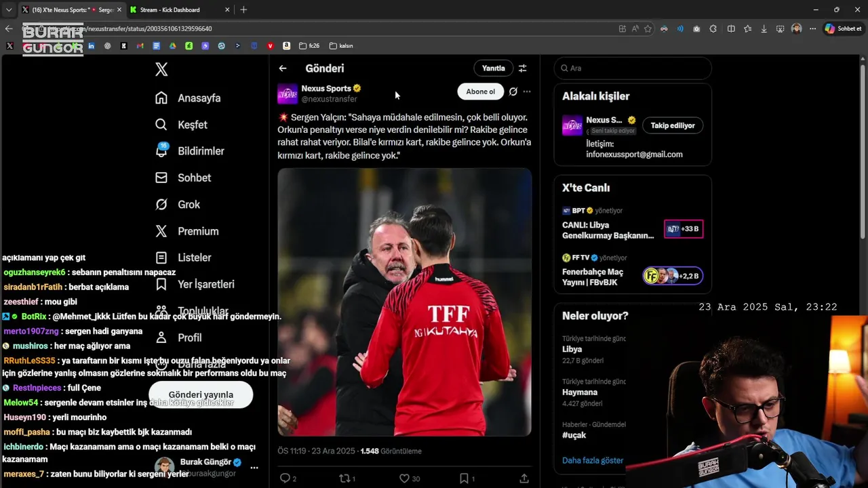Go to Anasayfa in the sidebar
This screenshot has width=868, height=488.
point(188,98)
